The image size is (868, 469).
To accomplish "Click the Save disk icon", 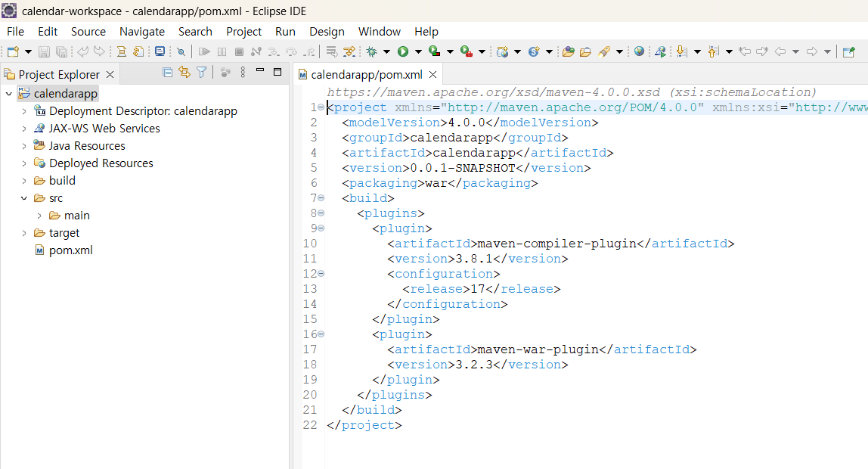I will click(x=45, y=51).
